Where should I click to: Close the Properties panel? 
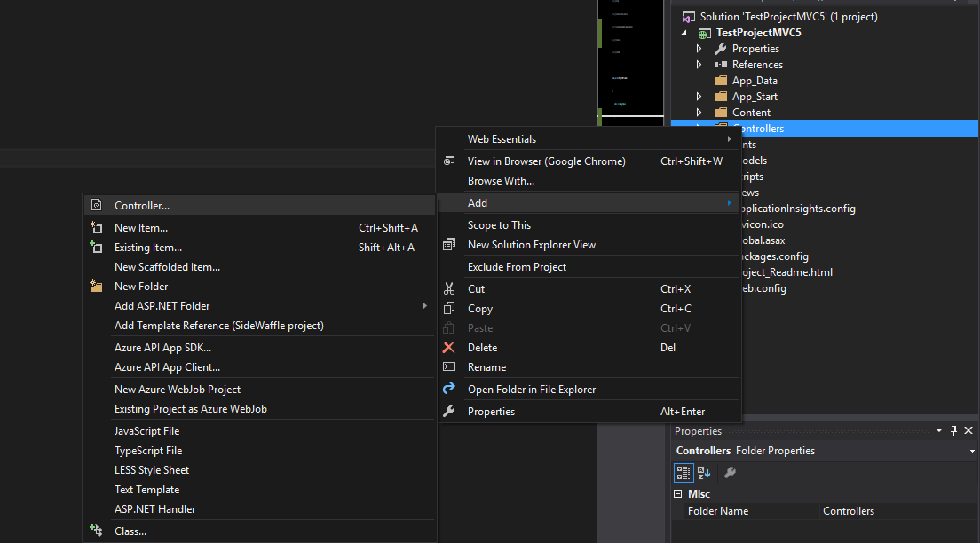point(968,430)
